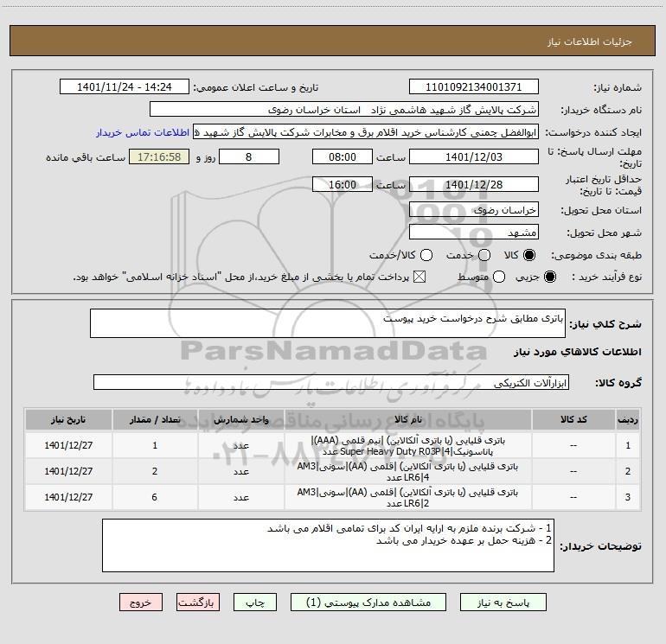
Task: Click the remaining days field showing 8
Action: point(249,157)
